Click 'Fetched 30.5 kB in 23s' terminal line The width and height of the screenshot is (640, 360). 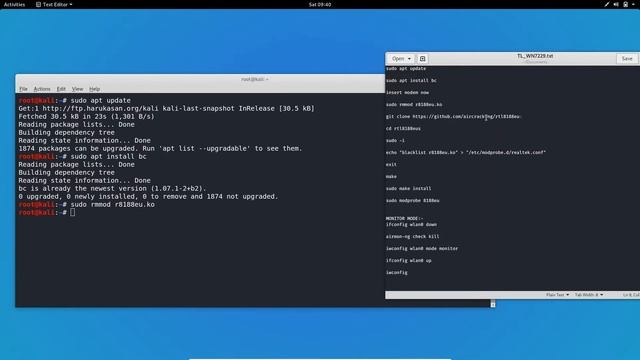point(87,116)
